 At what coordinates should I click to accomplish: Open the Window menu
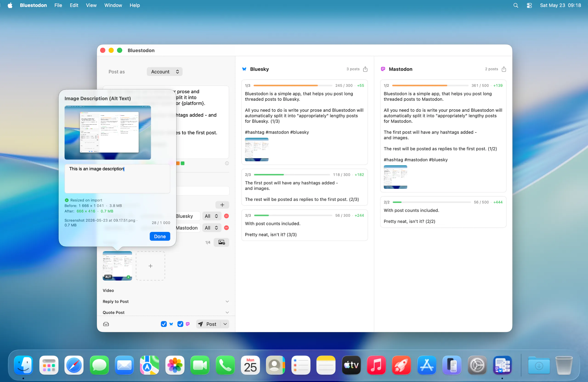(x=113, y=5)
